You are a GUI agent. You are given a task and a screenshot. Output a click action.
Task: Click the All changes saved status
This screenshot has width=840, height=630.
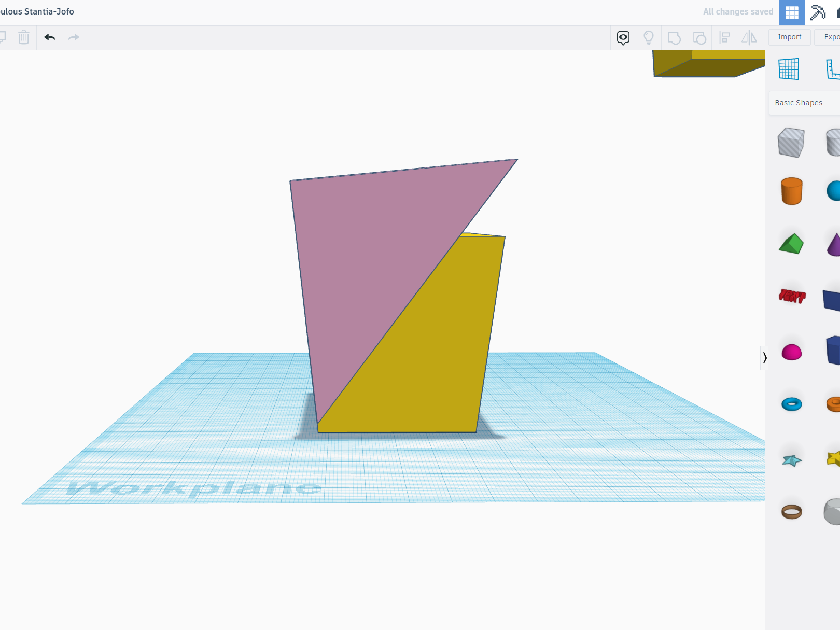738,12
